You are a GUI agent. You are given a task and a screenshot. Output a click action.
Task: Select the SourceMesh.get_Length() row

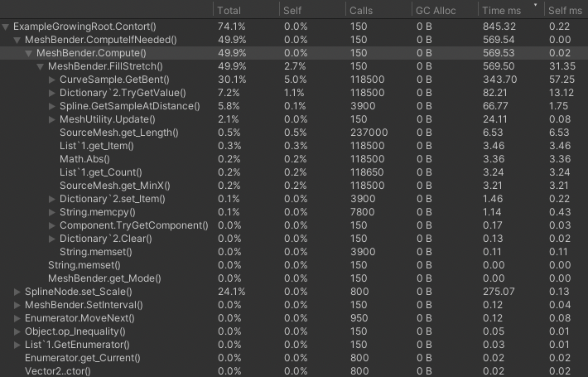(108, 133)
